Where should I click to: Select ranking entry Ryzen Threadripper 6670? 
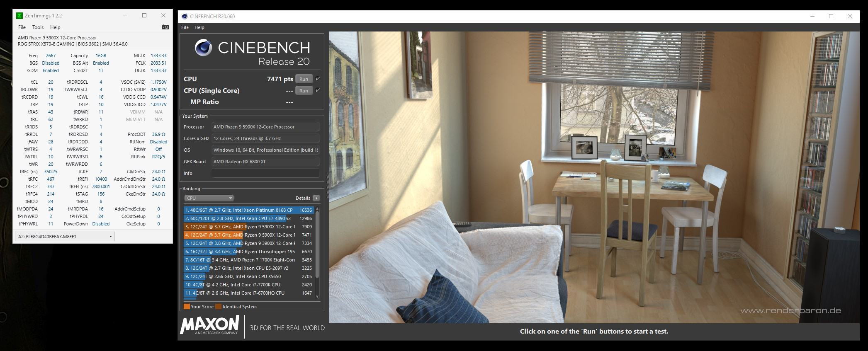click(x=249, y=252)
